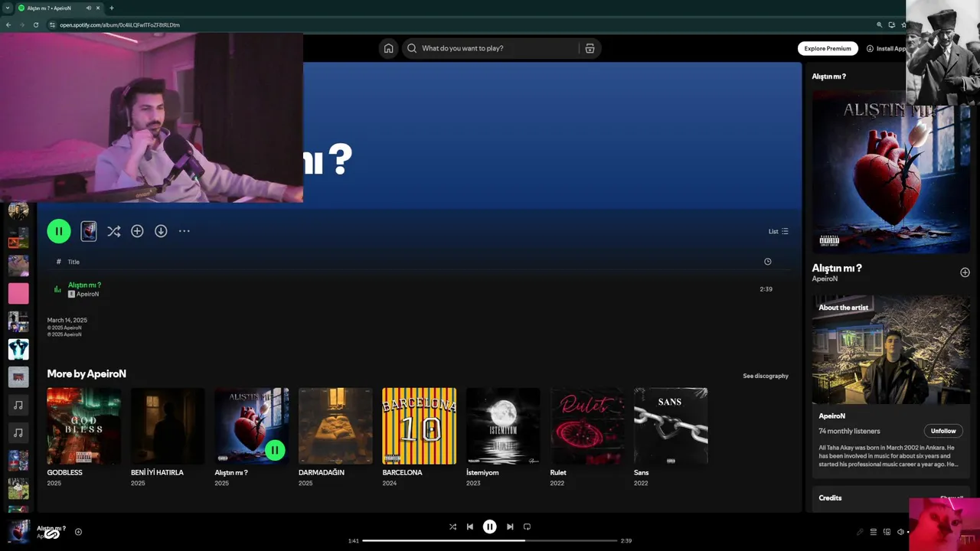Seek within the song progress bar
The width and height of the screenshot is (980, 551).
(490, 540)
